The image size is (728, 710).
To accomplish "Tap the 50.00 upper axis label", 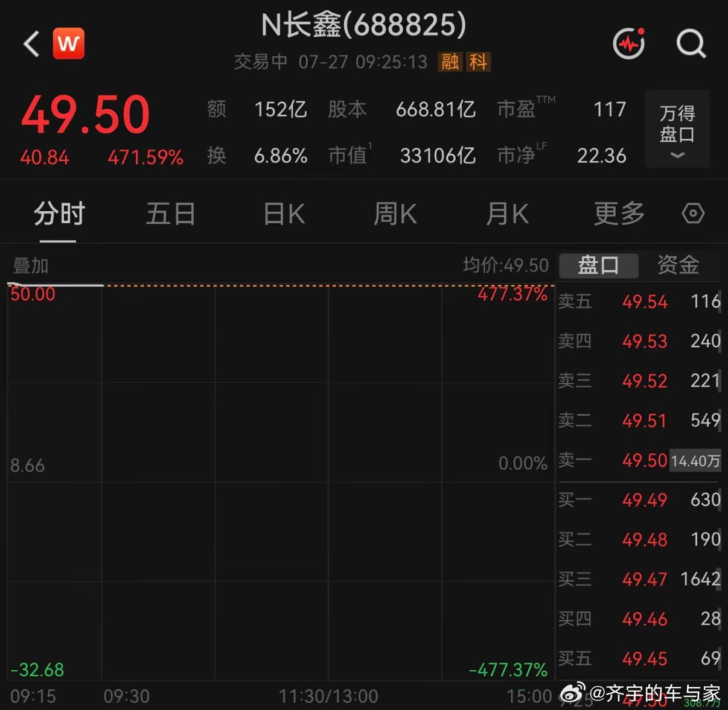I will click(x=33, y=294).
